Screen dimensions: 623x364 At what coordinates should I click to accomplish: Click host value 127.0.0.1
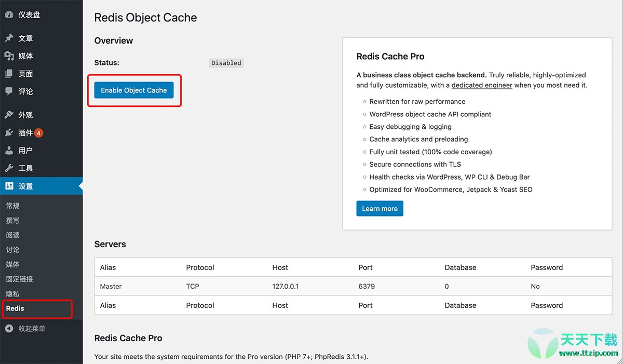point(286,286)
